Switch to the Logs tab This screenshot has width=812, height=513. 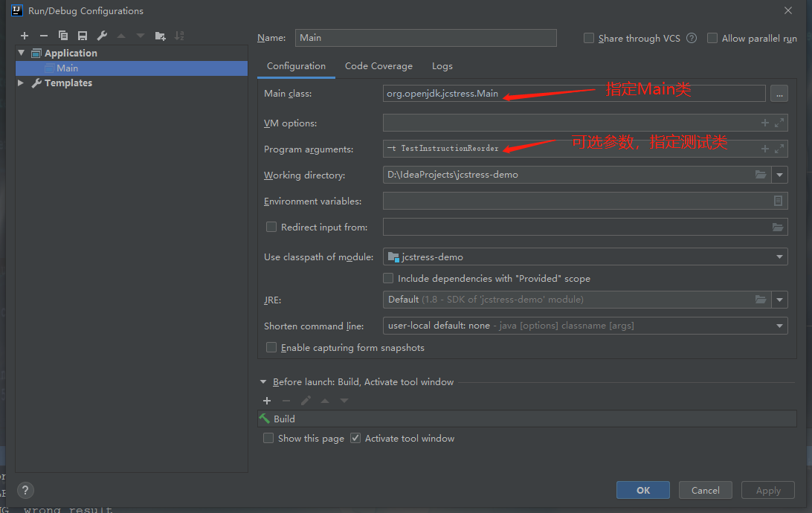pyautogui.click(x=442, y=66)
